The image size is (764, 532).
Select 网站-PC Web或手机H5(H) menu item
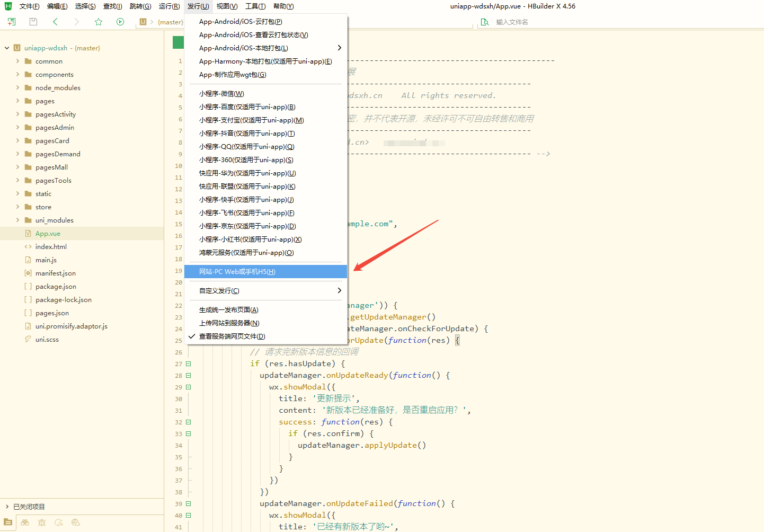coord(265,271)
